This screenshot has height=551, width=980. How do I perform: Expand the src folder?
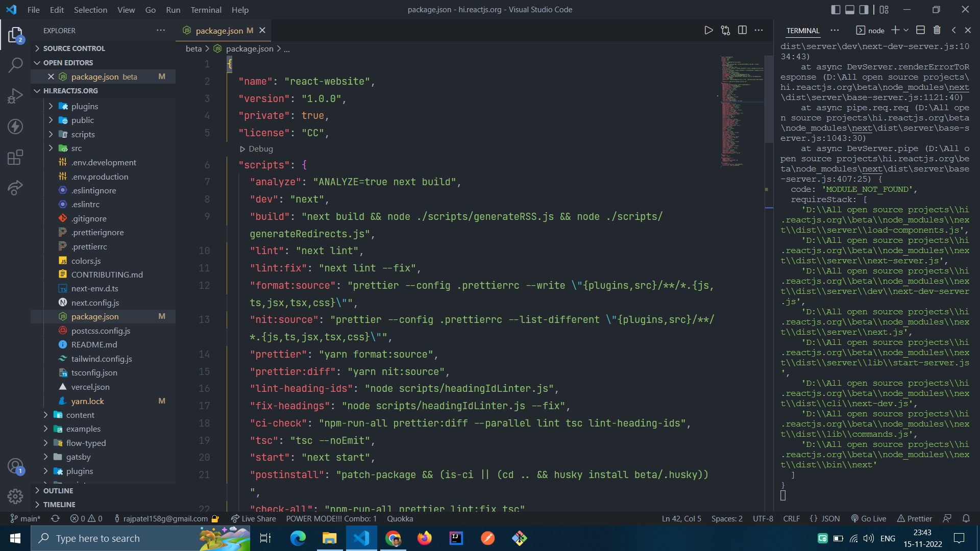coord(77,148)
